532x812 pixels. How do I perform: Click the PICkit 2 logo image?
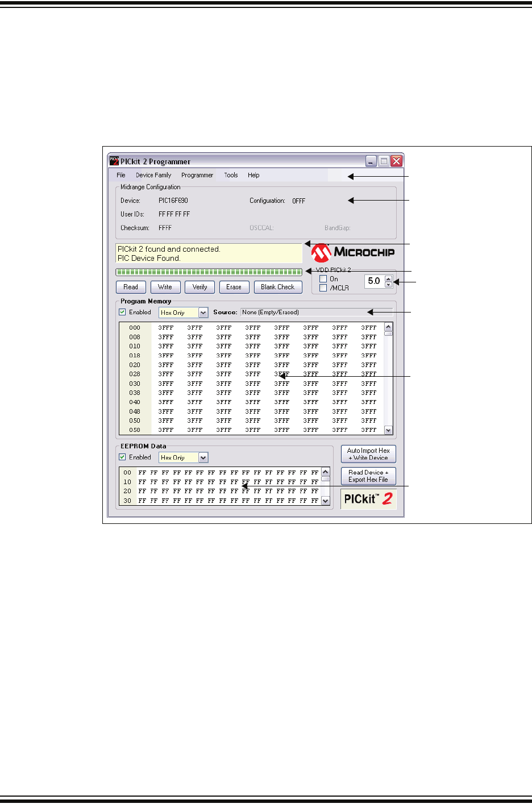(368, 499)
